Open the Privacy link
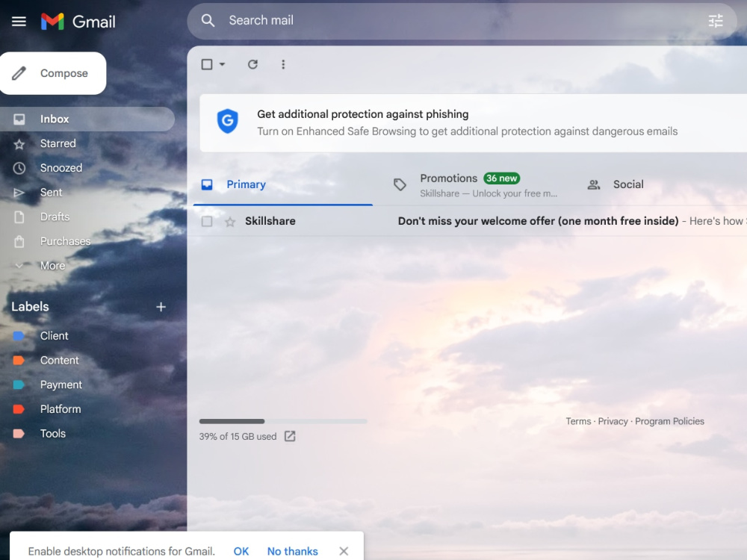747x560 pixels. pos(613,421)
